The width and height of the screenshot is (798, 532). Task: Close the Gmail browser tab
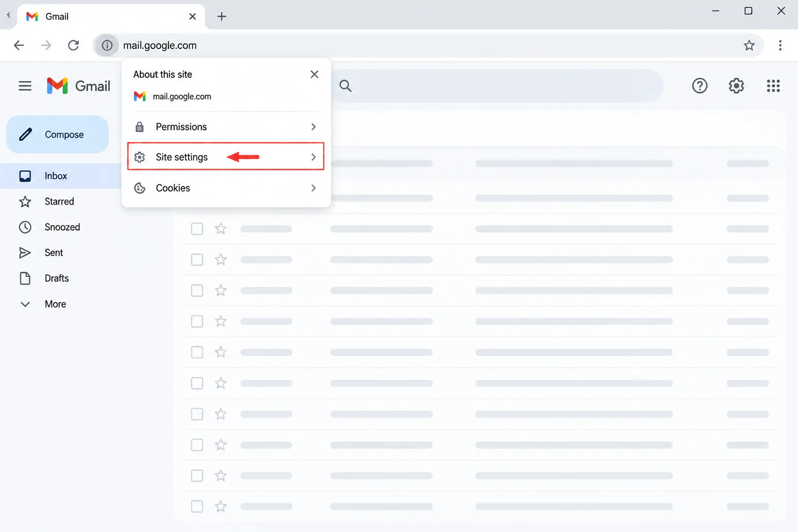193,17
